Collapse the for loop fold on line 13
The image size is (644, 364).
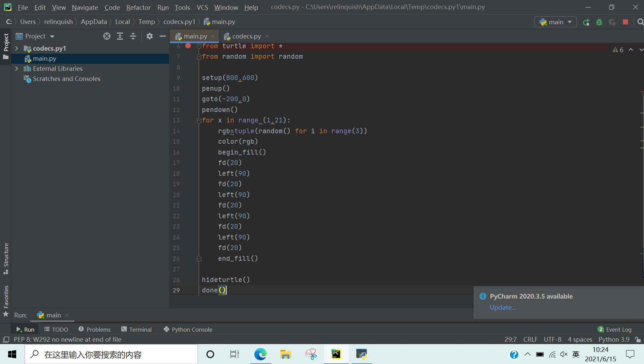(199, 120)
